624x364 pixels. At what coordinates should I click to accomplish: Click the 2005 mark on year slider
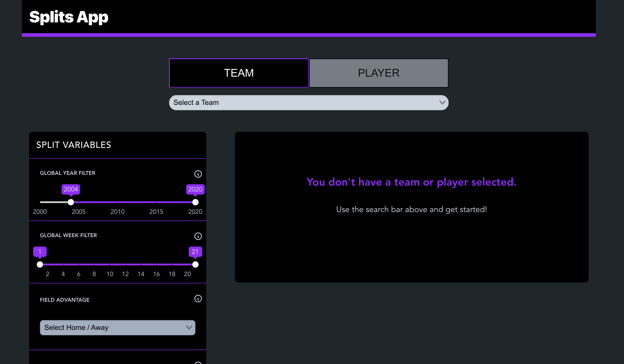[79, 212]
